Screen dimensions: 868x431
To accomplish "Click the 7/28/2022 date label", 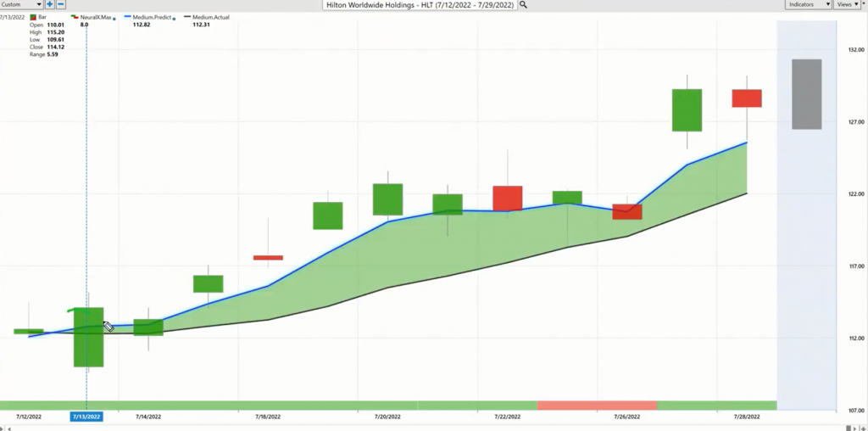I will 747,417.
